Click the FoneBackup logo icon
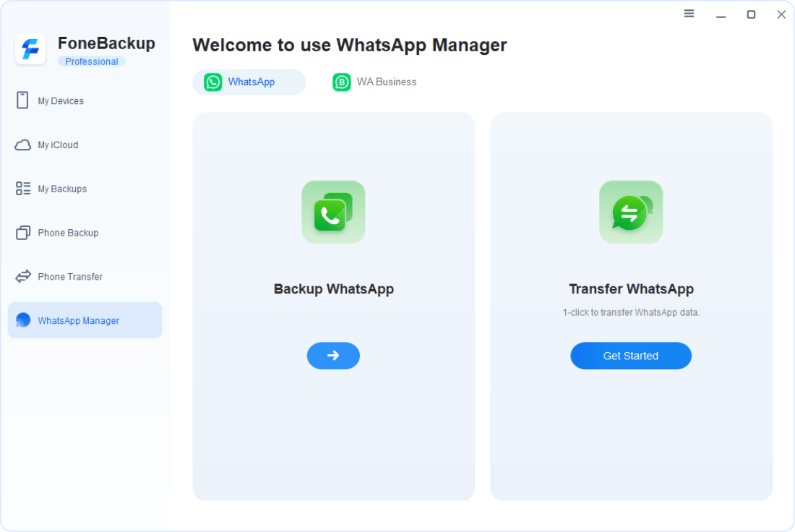795x532 pixels. point(30,49)
